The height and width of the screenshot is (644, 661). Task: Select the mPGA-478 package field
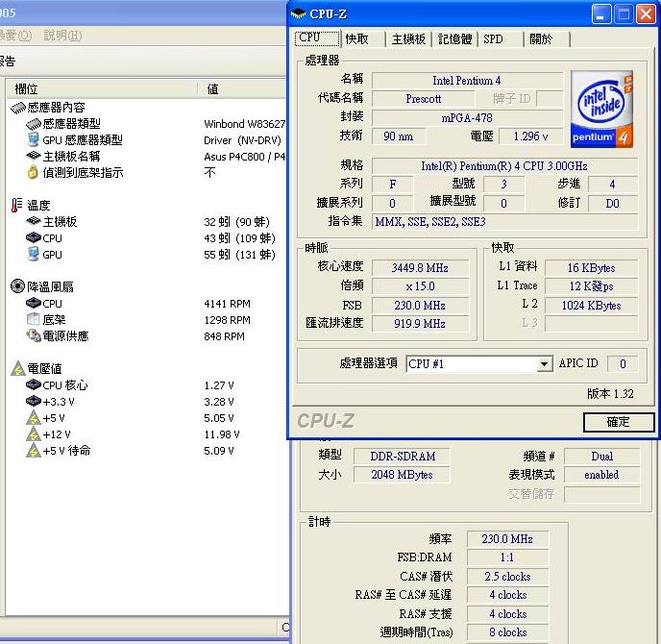(x=467, y=117)
